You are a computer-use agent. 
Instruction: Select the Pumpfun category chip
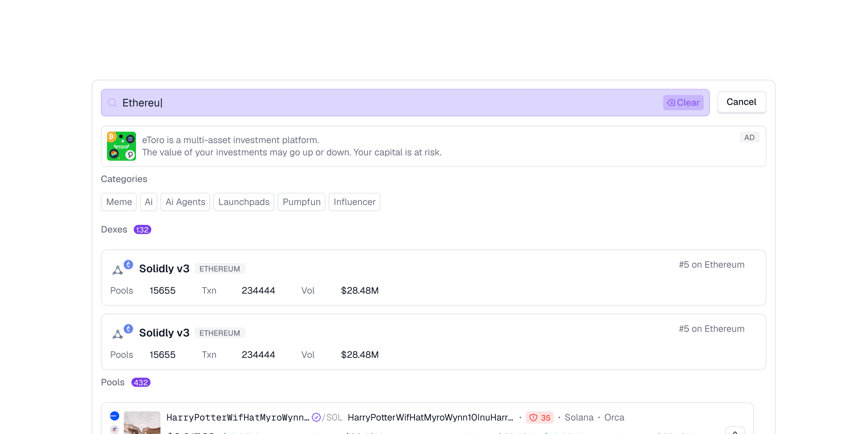coord(301,202)
